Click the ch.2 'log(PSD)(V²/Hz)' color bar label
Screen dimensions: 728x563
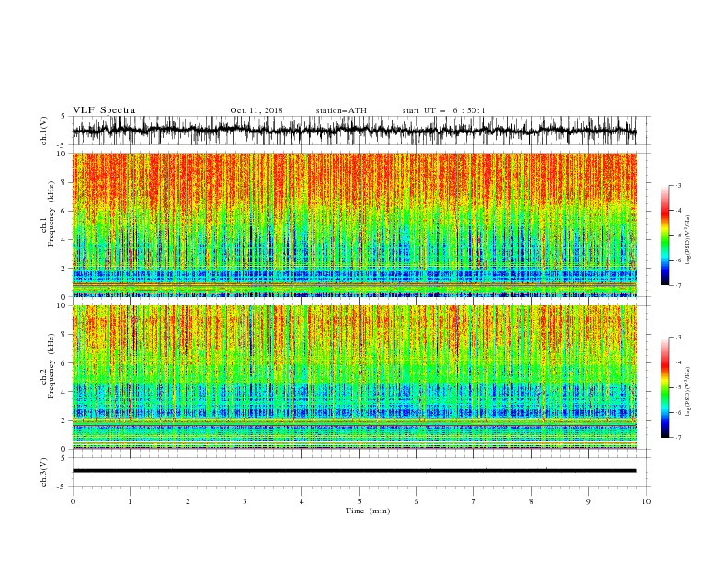point(688,391)
